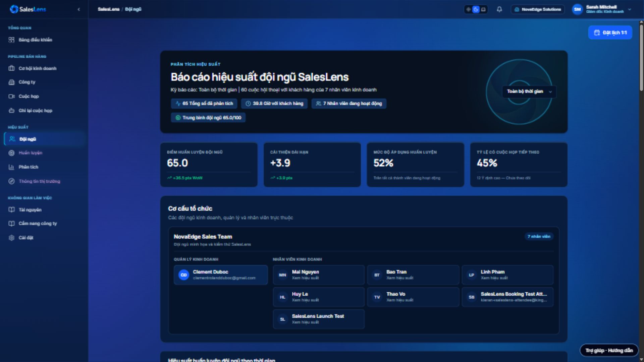Switch to light theme sun toggle
This screenshot has height=362, width=644.
(x=469, y=9)
